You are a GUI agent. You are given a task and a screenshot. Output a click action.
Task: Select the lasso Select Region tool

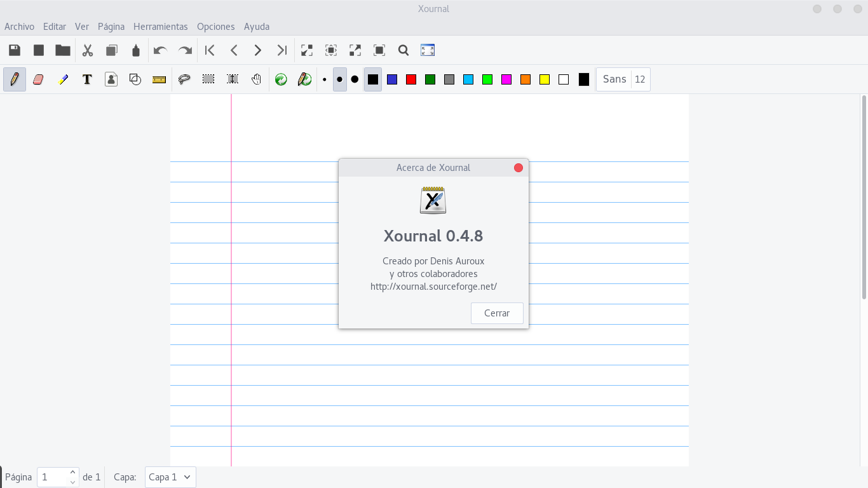click(184, 79)
